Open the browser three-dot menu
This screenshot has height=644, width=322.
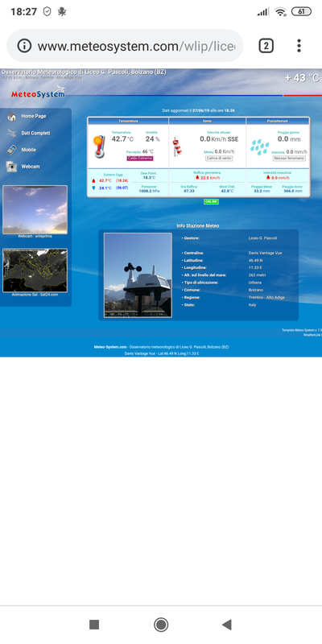point(299,46)
